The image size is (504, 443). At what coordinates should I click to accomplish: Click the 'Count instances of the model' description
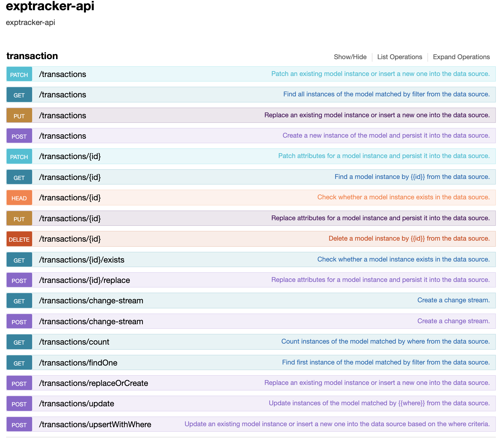(385, 341)
